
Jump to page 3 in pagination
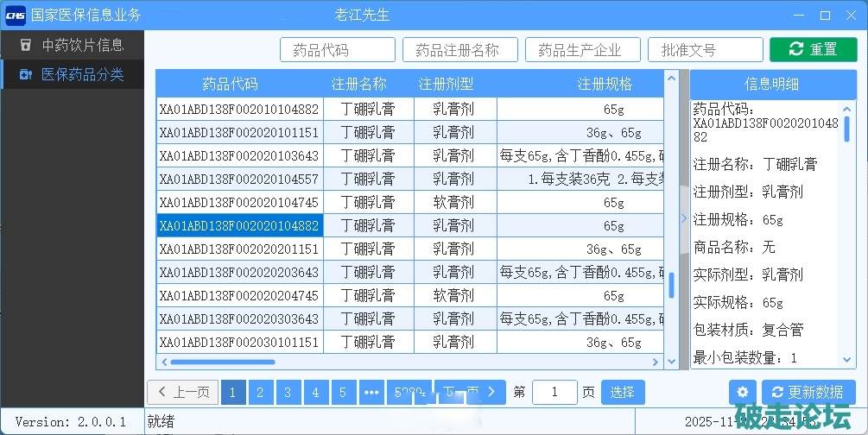[x=288, y=392]
